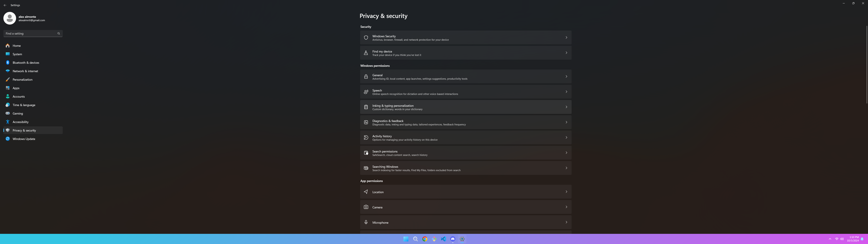Screen dimensions: 868x244
Task: Open Inking & typing personalization chevron
Action: click(566, 107)
